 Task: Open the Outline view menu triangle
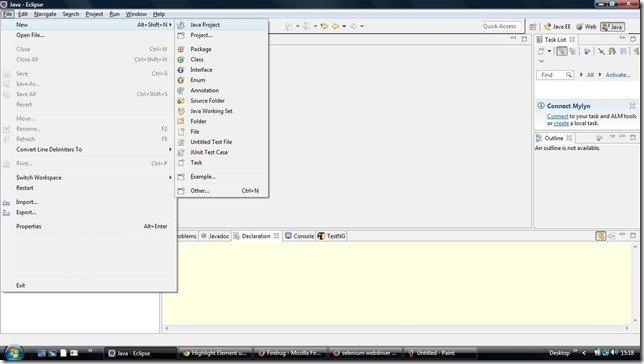click(x=612, y=137)
